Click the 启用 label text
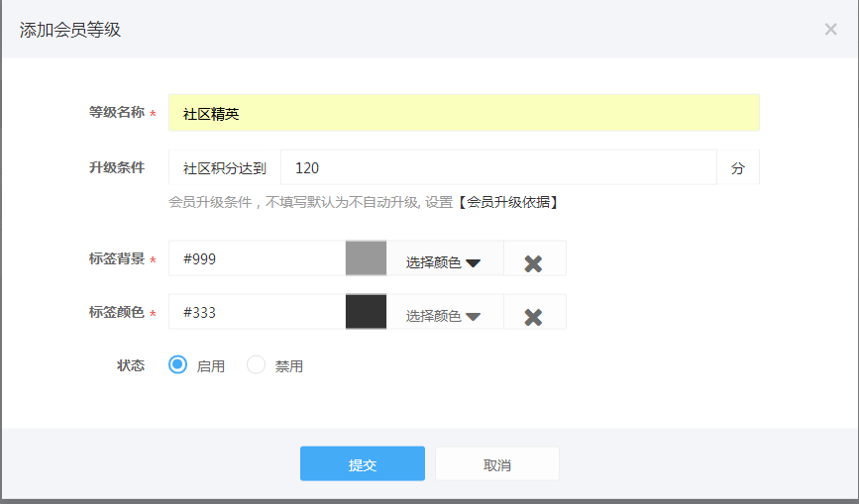The height and width of the screenshot is (504, 859). tap(211, 366)
